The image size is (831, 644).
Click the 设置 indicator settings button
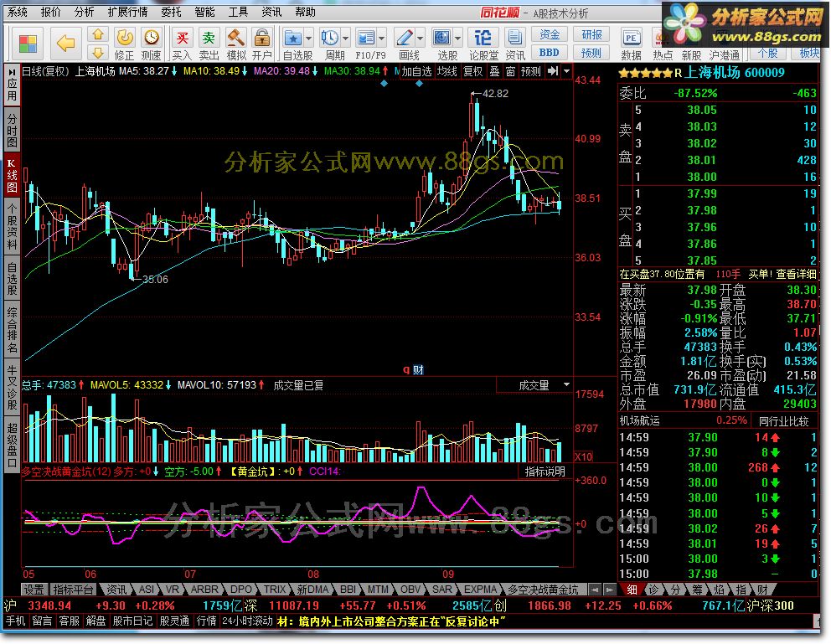pyautogui.click(x=34, y=589)
